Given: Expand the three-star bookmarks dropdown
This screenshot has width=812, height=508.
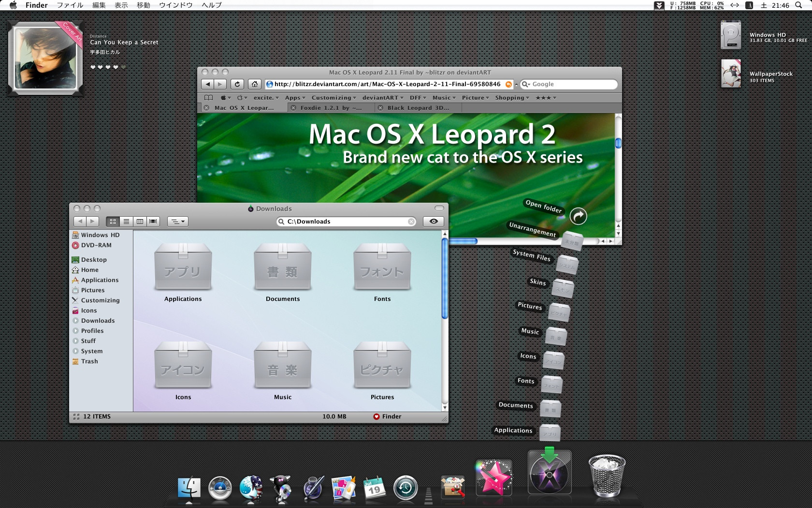Looking at the screenshot, I should pyautogui.click(x=546, y=98).
